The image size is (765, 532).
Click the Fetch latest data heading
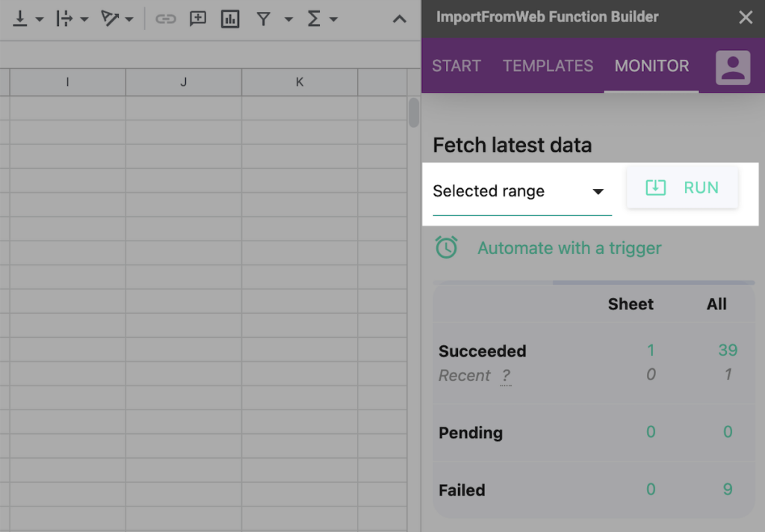pos(512,145)
